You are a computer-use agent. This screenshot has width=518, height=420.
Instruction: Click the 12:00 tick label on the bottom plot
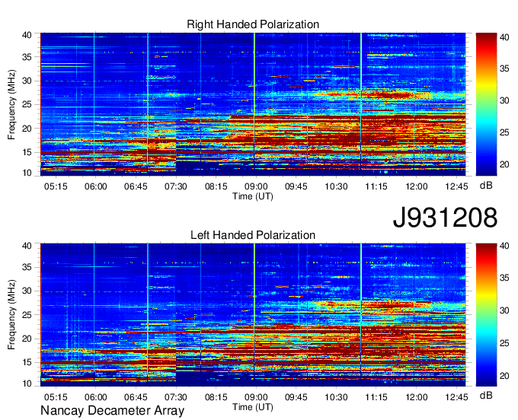(416, 397)
